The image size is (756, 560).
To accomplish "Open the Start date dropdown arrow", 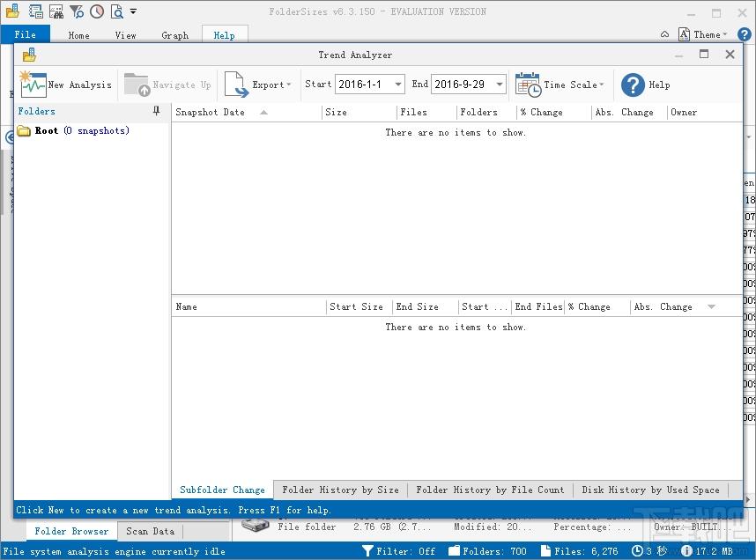I will (397, 85).
